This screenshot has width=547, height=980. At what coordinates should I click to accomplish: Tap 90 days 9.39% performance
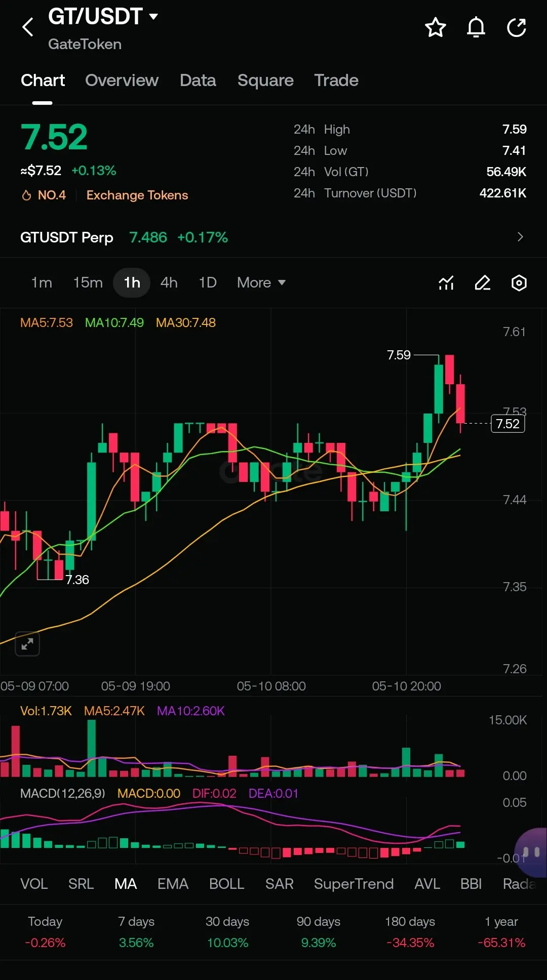click(319, 932)
